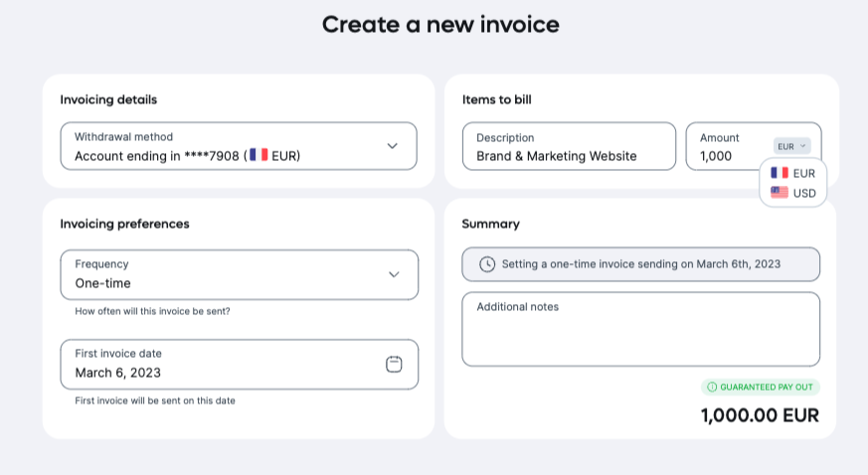Click the Invoicing details heading

click(x=108, y=99)
